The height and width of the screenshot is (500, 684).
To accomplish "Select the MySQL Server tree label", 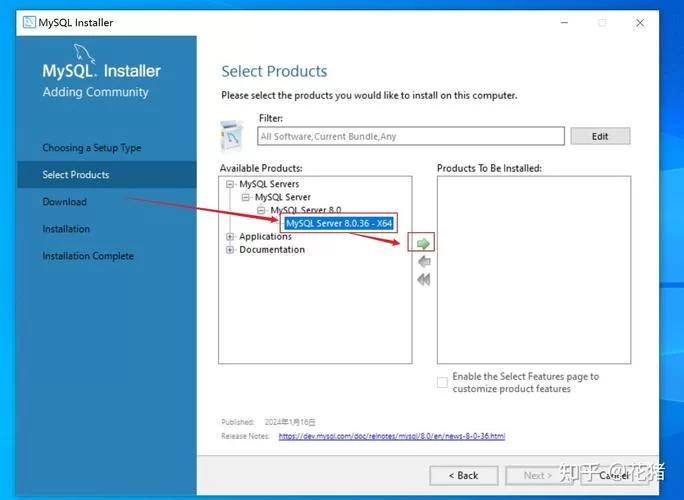I will coord(283,197).
